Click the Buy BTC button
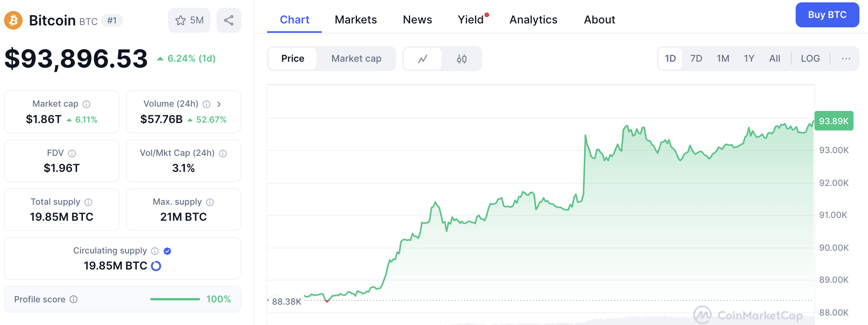The width and height of the screenshot is (868, 325). 827,15
